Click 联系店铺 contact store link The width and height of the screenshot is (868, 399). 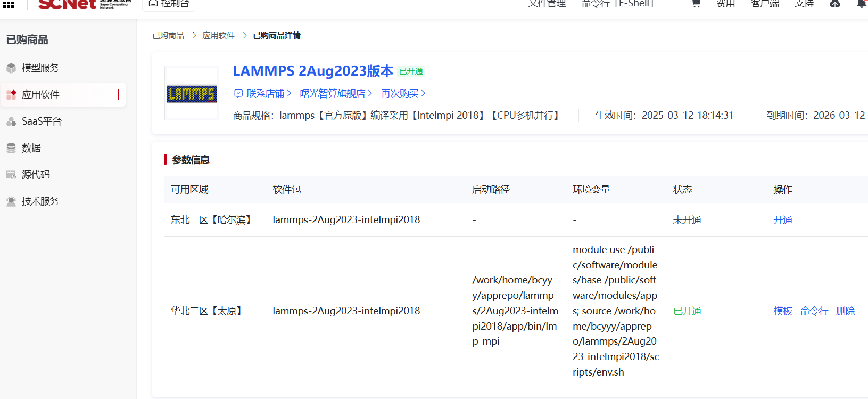[x=263, y=94]
